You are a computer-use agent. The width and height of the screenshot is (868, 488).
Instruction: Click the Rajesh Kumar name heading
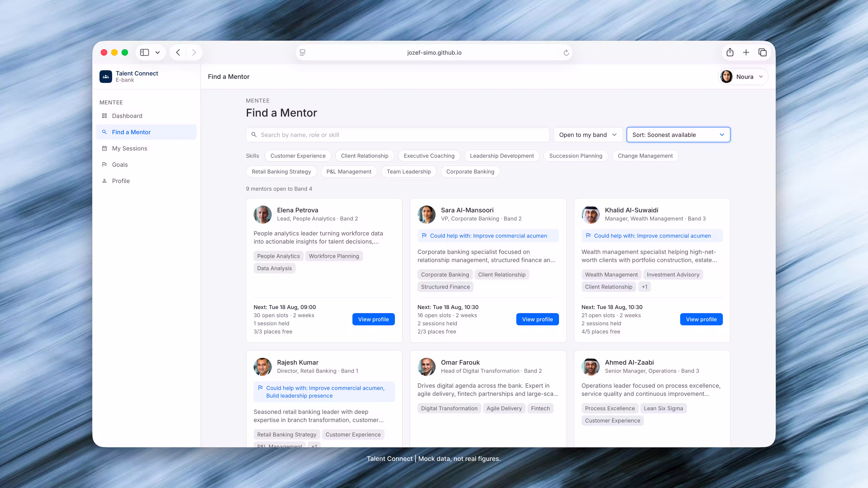(297, 362)
